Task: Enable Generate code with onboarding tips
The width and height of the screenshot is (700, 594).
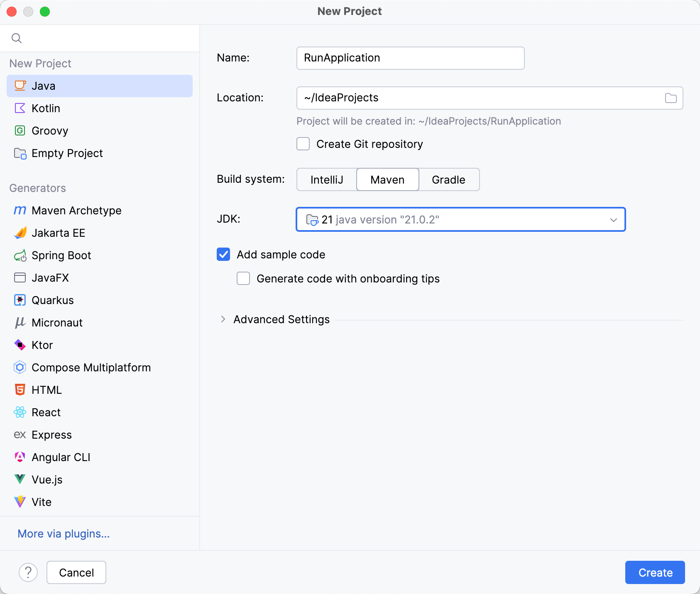Action: [x=243, y=279]
